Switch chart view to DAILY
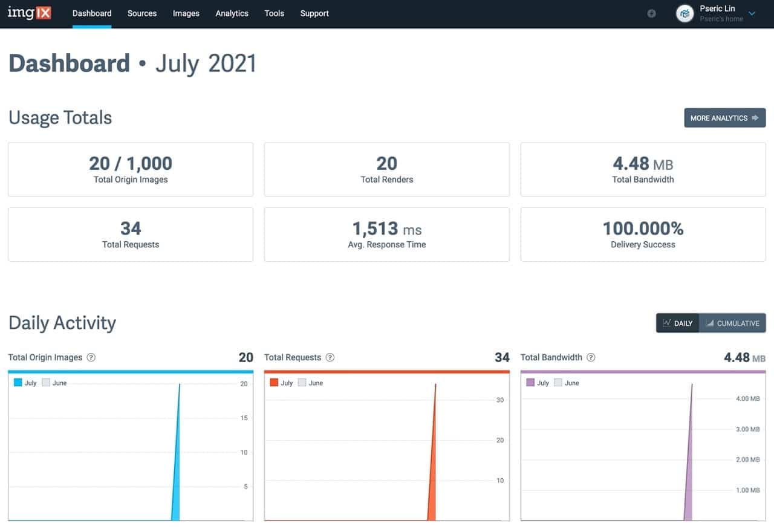 click(677, 323)
